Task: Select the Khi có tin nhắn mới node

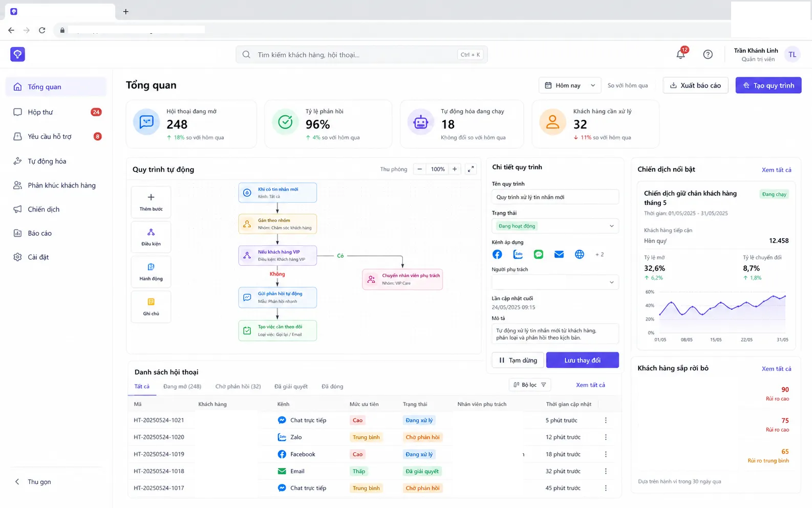Action: pyautogui.click(x=277, y=193)
